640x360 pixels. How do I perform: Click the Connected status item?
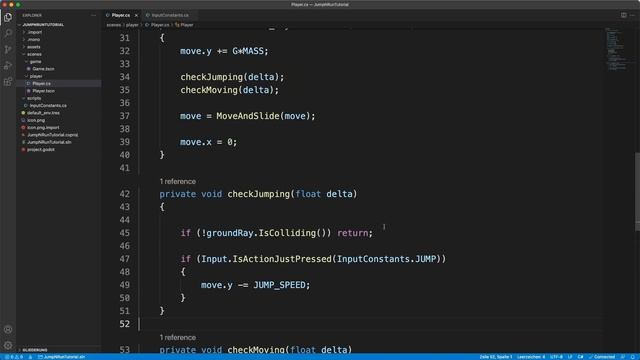point(602,357)
